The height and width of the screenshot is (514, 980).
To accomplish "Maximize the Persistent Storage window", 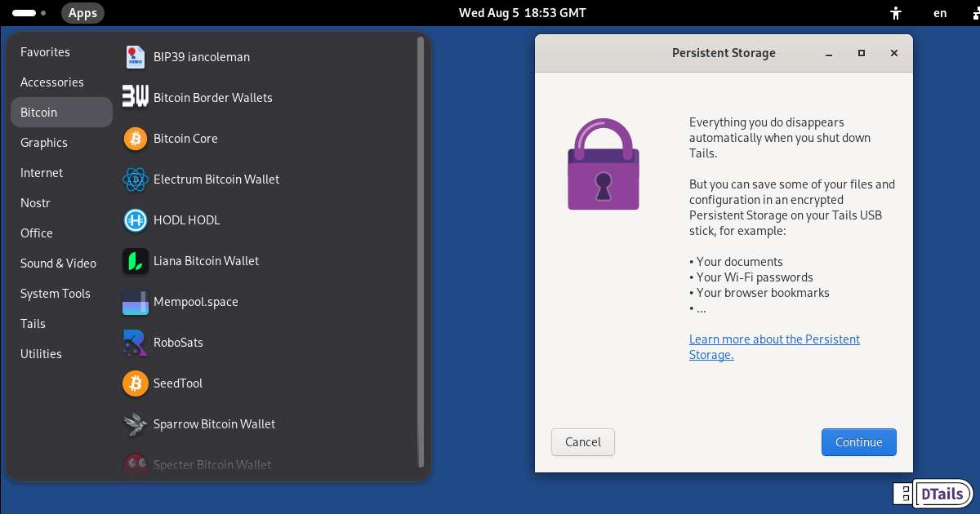I will coord(862,53).
